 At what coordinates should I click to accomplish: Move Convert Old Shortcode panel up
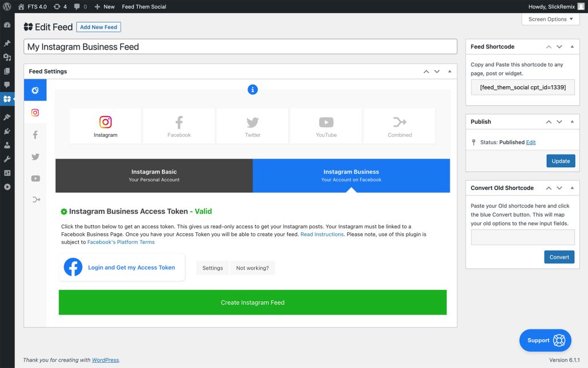[x=548, y=188]
